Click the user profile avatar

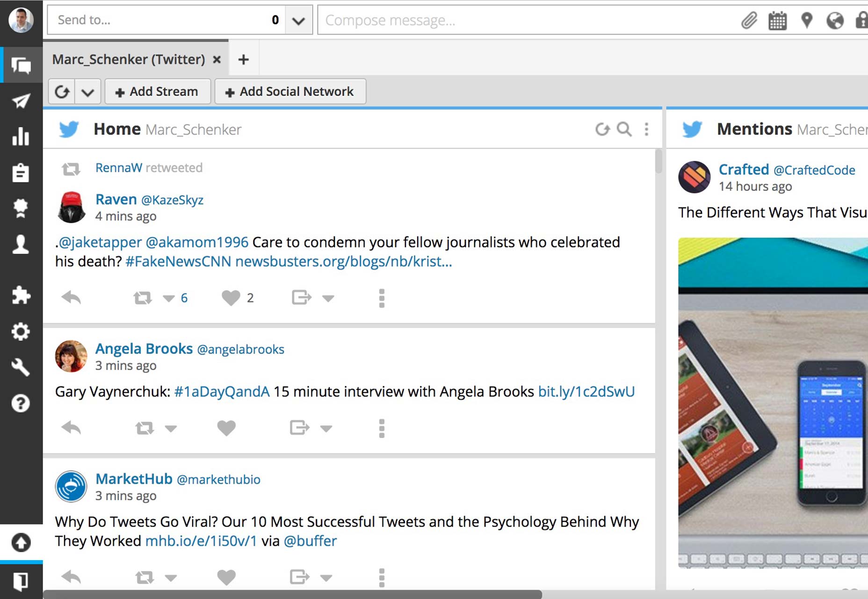[x=21, y=20]
